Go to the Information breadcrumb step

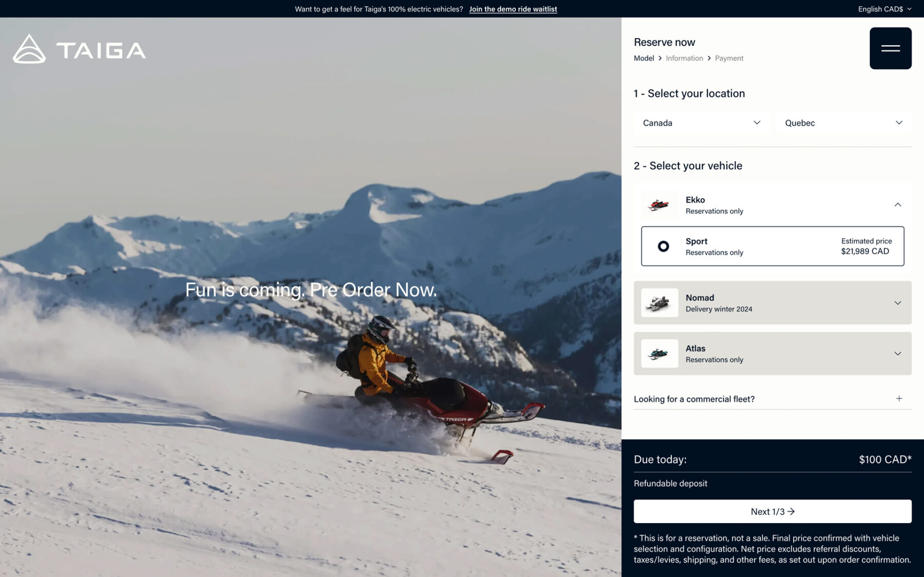(x=684, y=59)
